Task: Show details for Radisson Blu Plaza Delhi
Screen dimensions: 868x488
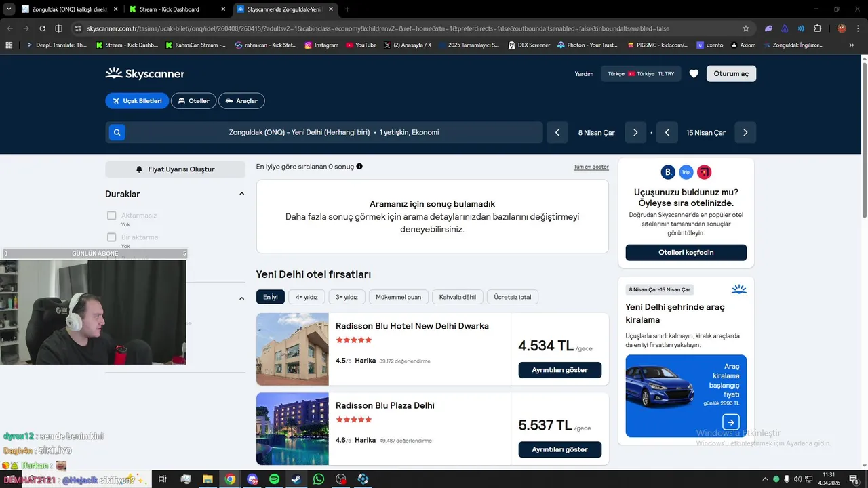Action: (559, 449)
